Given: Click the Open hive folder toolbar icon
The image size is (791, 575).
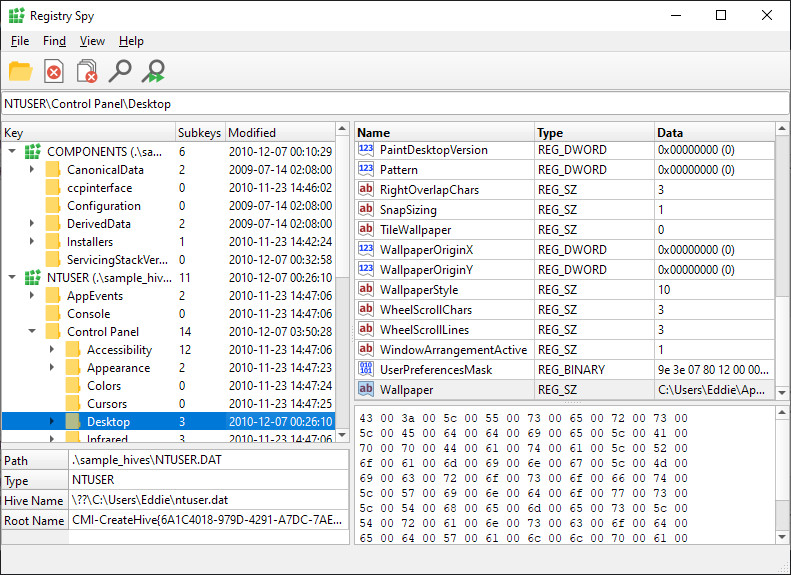Looking at the screenshot, I should tap(21, 71).
